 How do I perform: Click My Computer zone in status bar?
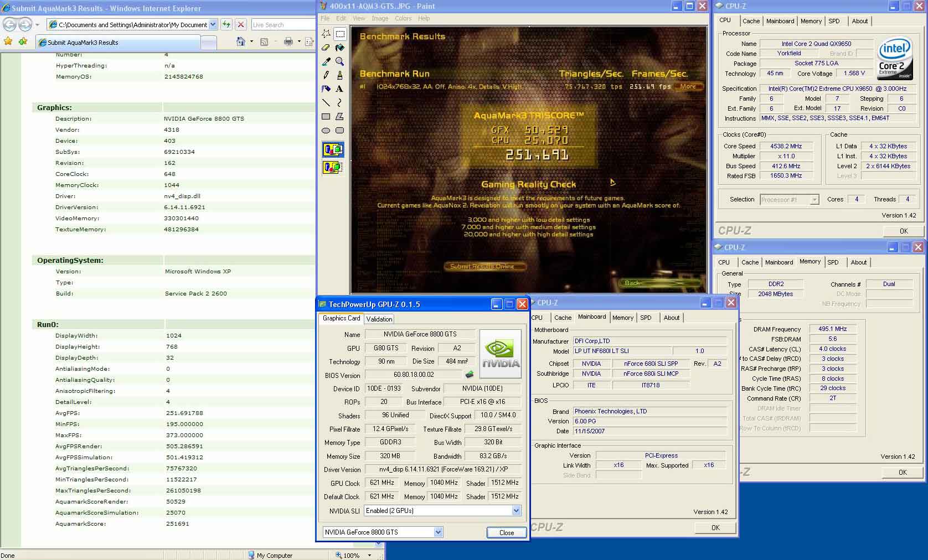coord(270,555)
